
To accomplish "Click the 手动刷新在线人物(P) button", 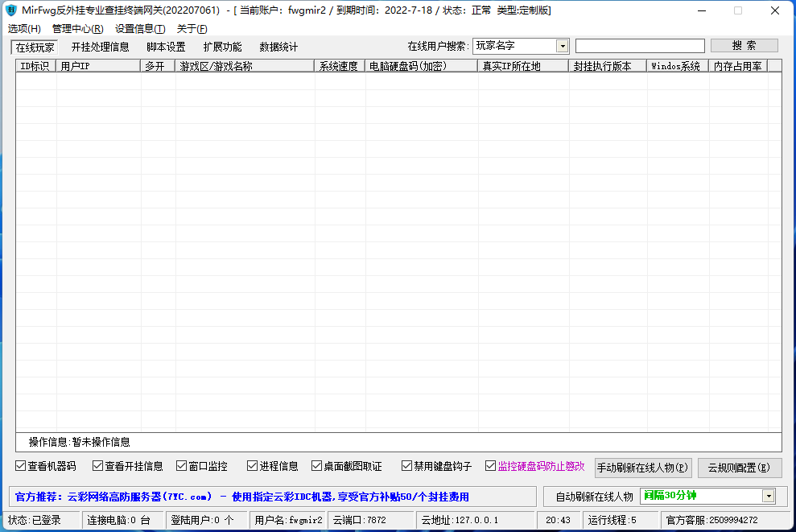I will pyautogui.click(x=643, y=468).
